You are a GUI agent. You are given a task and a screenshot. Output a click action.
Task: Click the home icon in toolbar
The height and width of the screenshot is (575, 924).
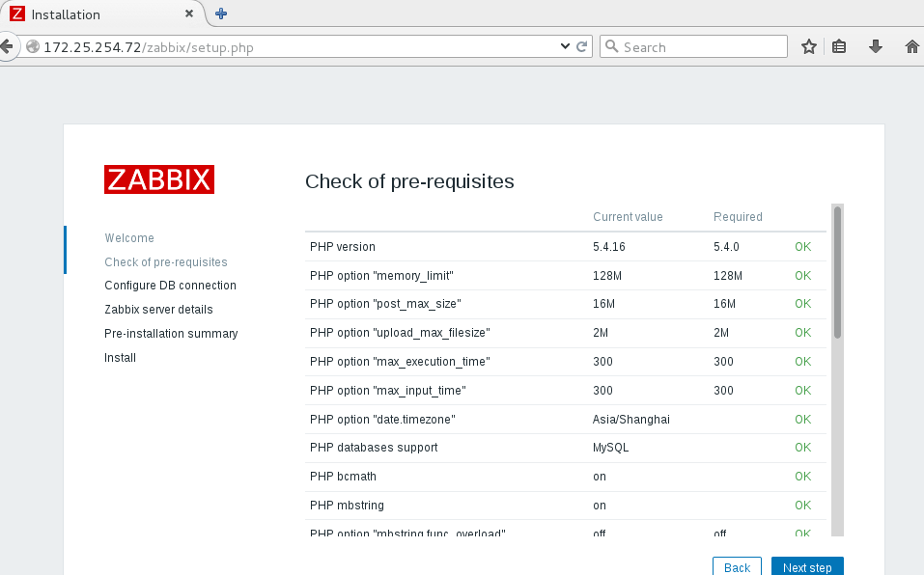pos(912,46)
